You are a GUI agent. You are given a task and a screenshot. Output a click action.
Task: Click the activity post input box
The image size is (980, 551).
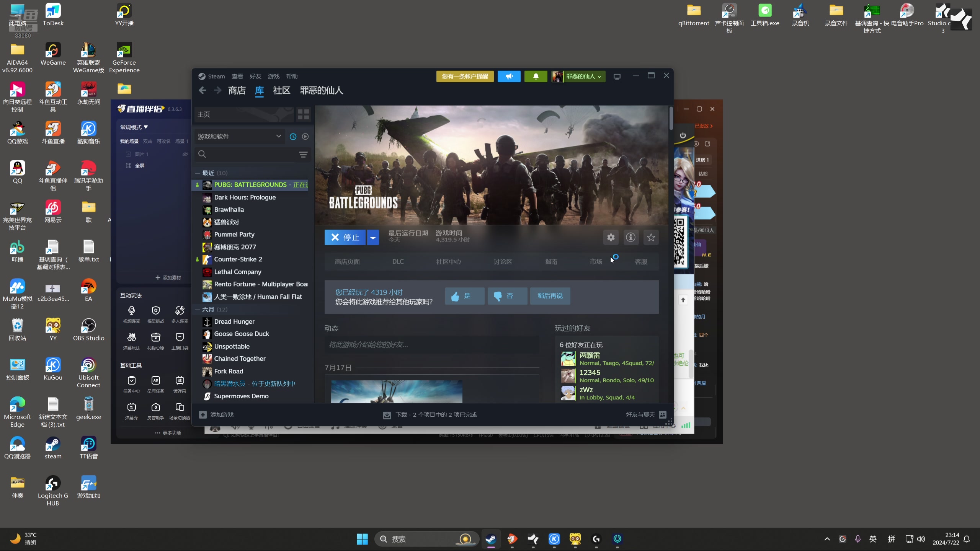tap(432, 345)
